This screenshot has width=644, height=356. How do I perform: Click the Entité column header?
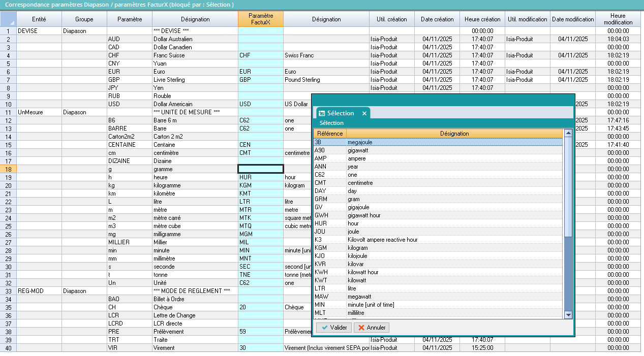(x=39, y=19)
